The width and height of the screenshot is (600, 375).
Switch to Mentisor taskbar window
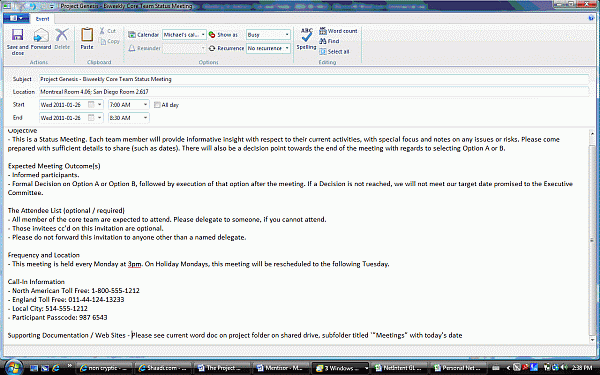tap(280, 368)
